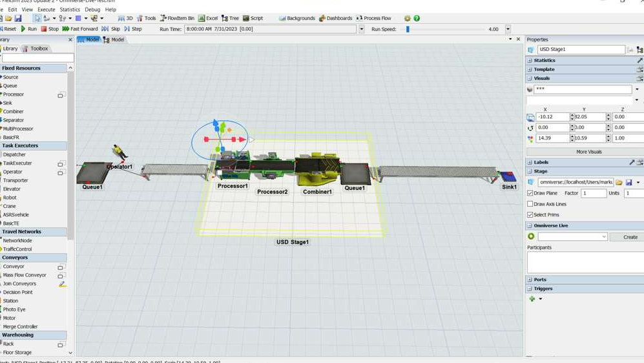This screenshot has height=363, width=644.
Task: Open the Run Speed dropdown arrow
Action: pyautogui.click(x=508, y=29)
